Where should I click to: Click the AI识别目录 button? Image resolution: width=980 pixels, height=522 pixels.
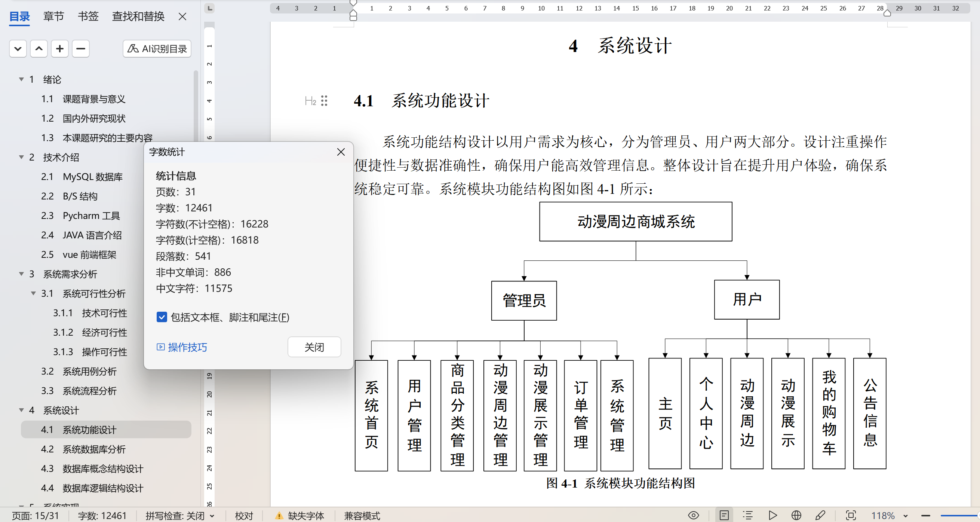(157, 49)
